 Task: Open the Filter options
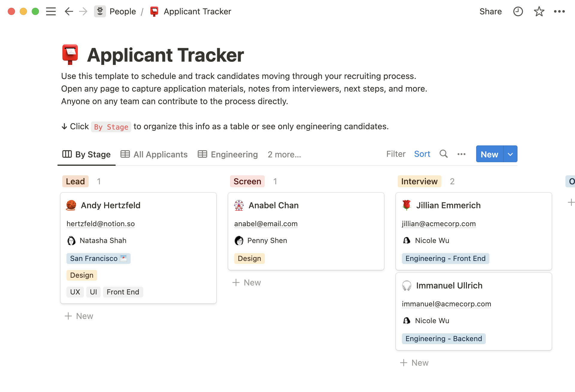pos(396,154)
